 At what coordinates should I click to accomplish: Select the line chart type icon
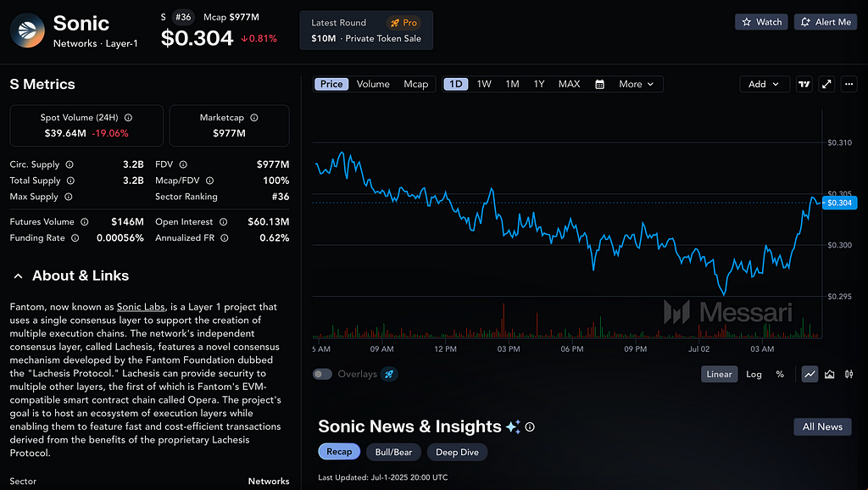coord(810,375)
